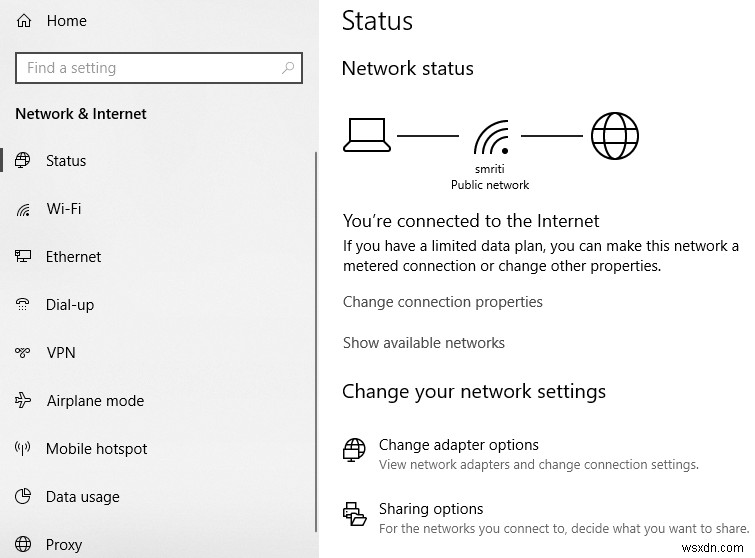
Task: Click the Airplane mode plane icon
Action: [24, 401]
